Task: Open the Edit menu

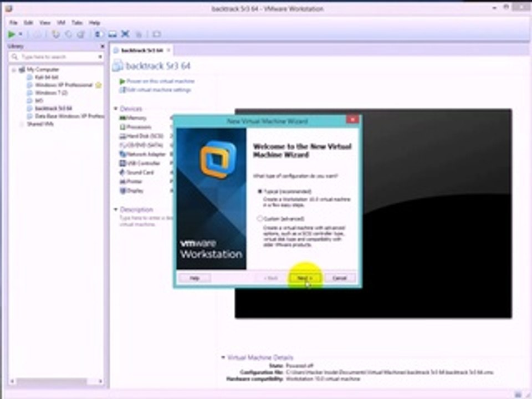Action: click(x=28, y=23)
